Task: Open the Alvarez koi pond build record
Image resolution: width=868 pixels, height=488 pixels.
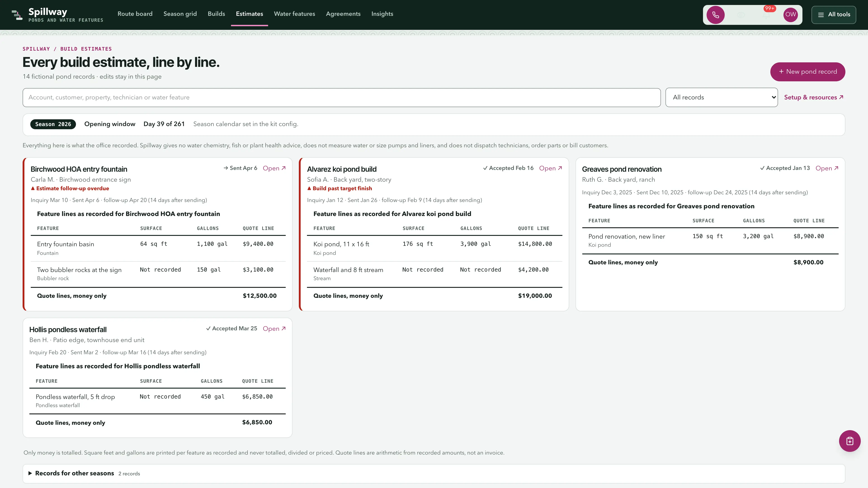Action: coord(550,168)
